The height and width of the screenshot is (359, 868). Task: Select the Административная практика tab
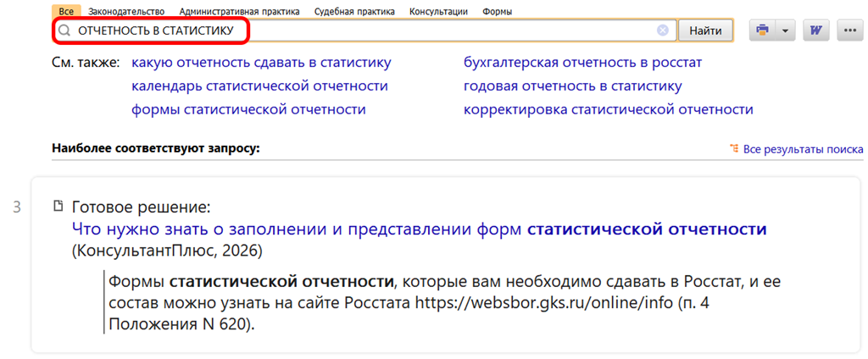(239, 12)
